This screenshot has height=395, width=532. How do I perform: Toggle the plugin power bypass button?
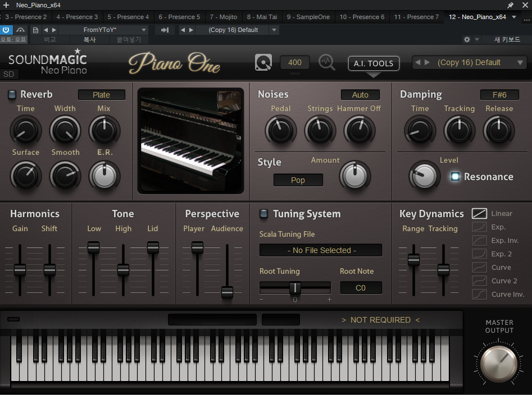point(6,30)
